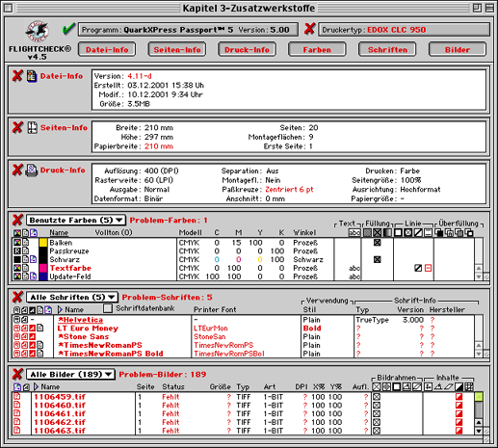The image size is (498, 448).
Task: Click the images list scroll-down arrow
Action: click(x=479, y=431)
